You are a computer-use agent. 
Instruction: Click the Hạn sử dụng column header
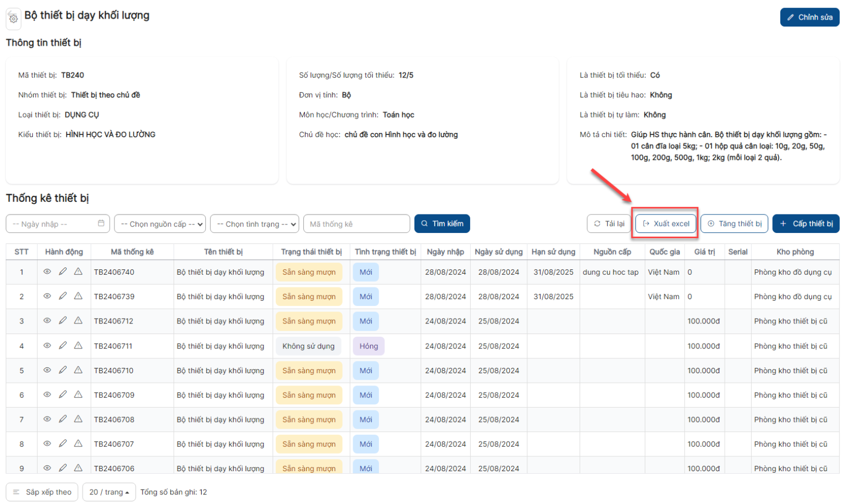[553, 251]
